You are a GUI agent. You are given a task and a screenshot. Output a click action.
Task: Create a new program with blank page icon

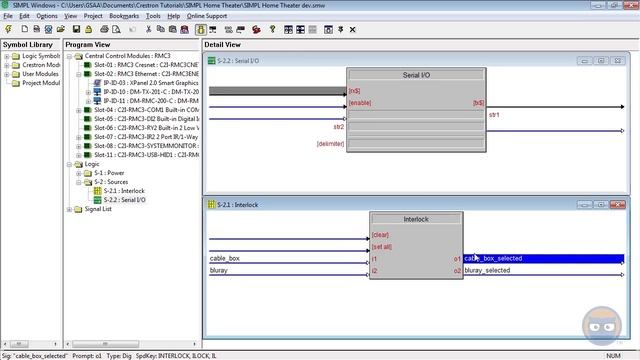pos(24,29)
